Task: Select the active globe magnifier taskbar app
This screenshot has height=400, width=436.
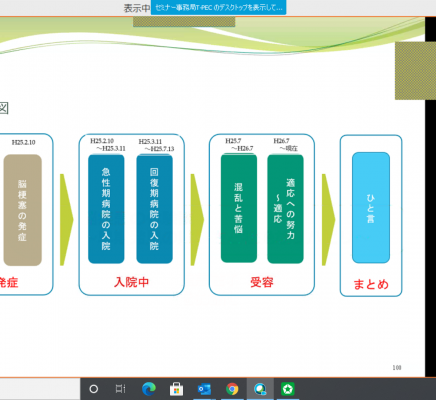Action: [x=260, y=389]
